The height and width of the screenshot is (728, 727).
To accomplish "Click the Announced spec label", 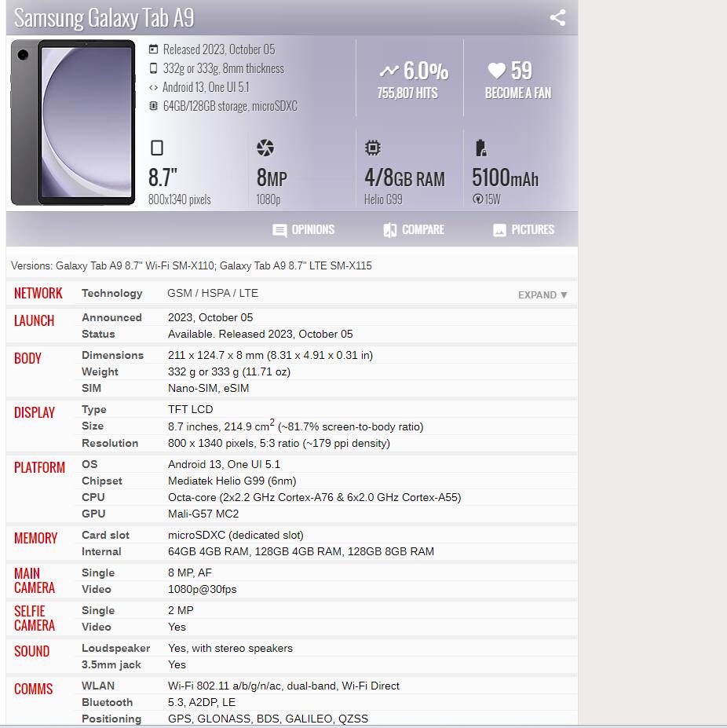I will 111,317.
